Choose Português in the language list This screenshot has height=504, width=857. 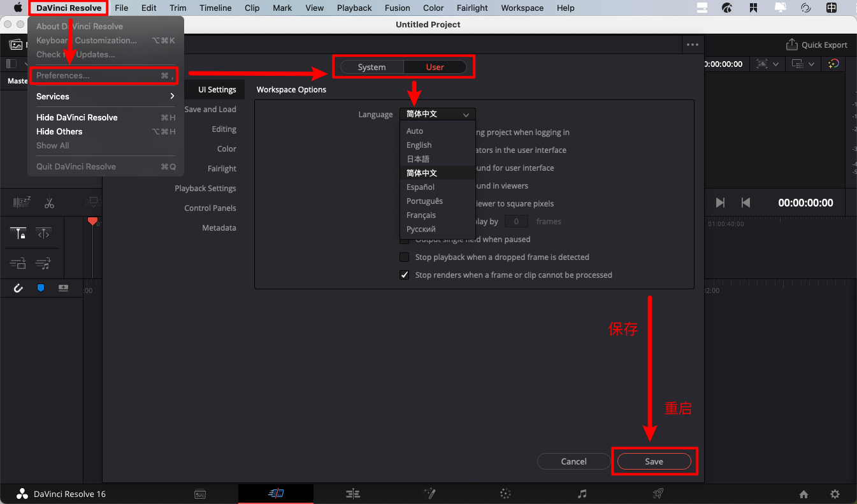pyautogui.click(x=438, y=201)
